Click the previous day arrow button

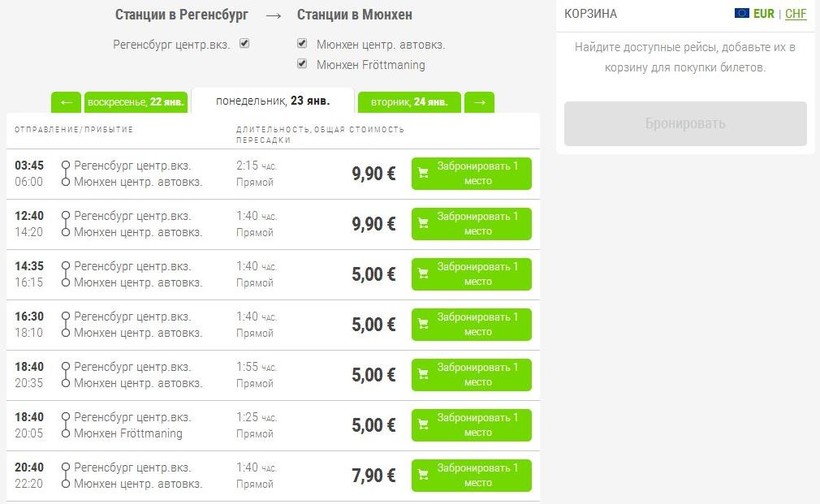click(x=66, y=102)
